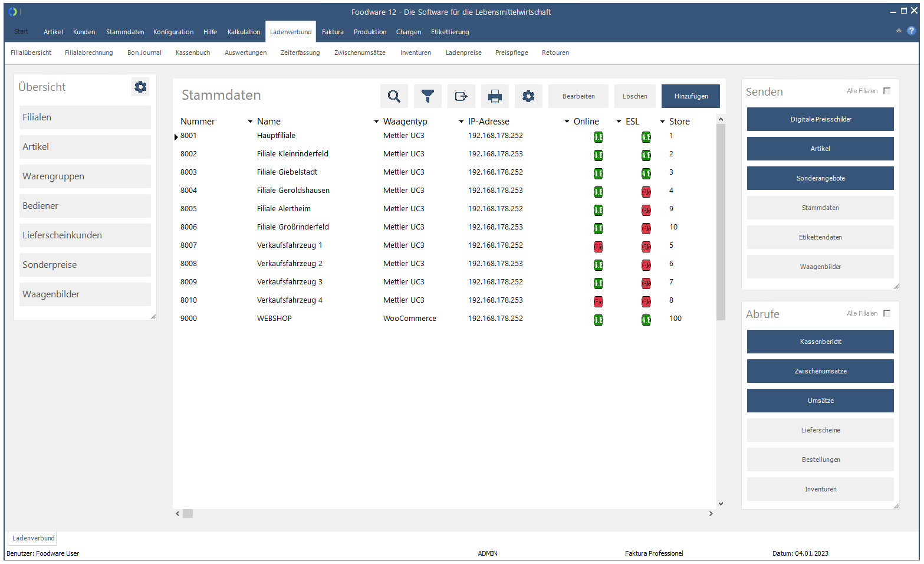Click red ESL status icon for Filiale Geroldshausen

pos(646,192)
